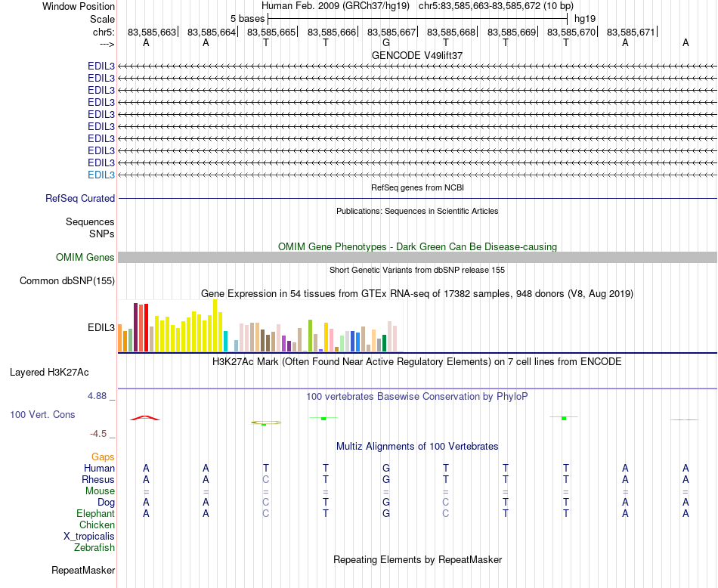Viewport: 718px width, 588px height.
Task: Click the chr5: ruler label
Action: coord(104,32)
